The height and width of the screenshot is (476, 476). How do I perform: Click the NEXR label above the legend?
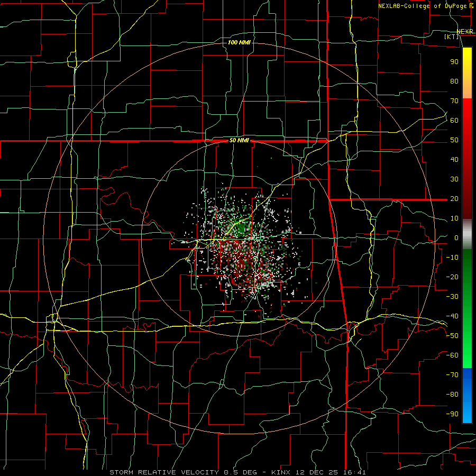coord(465,32)
